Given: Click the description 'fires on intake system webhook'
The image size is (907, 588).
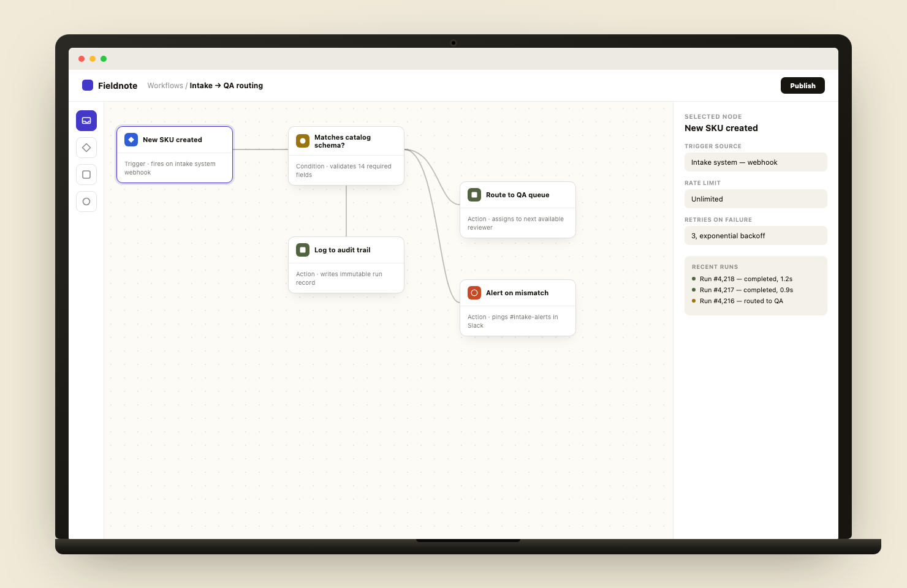Looking at the screenshot, I should pos(170,168).
